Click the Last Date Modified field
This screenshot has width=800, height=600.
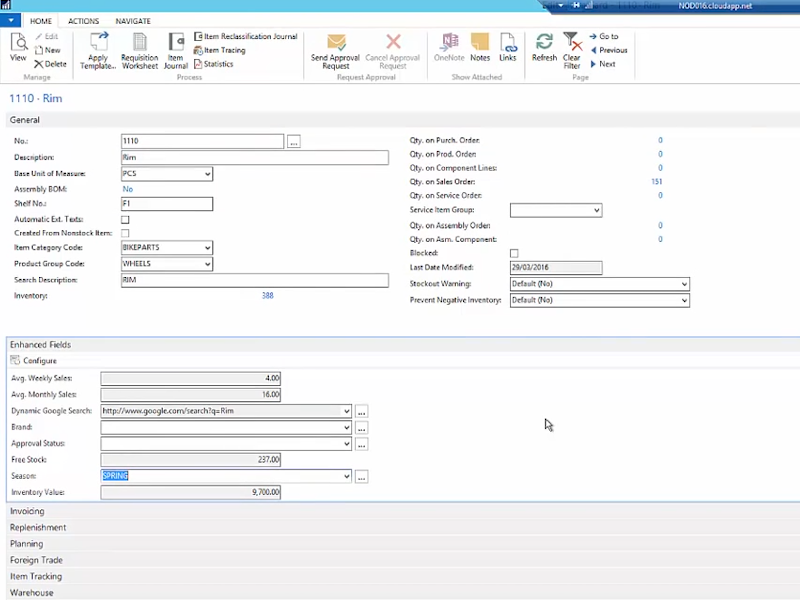[x=556, y=267]
